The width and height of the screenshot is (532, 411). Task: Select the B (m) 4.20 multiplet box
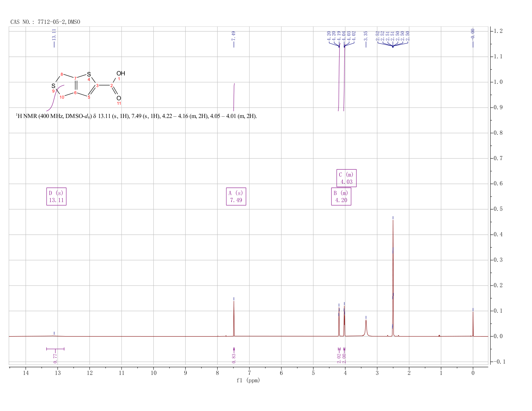[341, 197]
